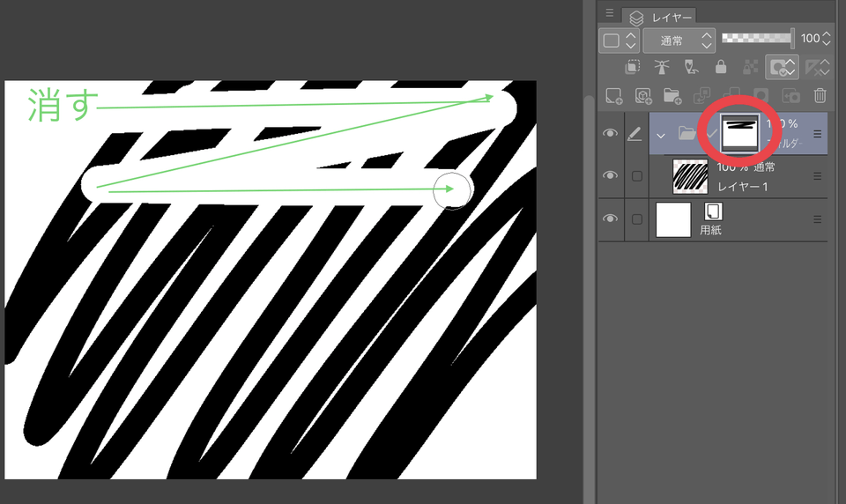
Task: Click the opacity value field showing 100
Action: tap(810, 38)
